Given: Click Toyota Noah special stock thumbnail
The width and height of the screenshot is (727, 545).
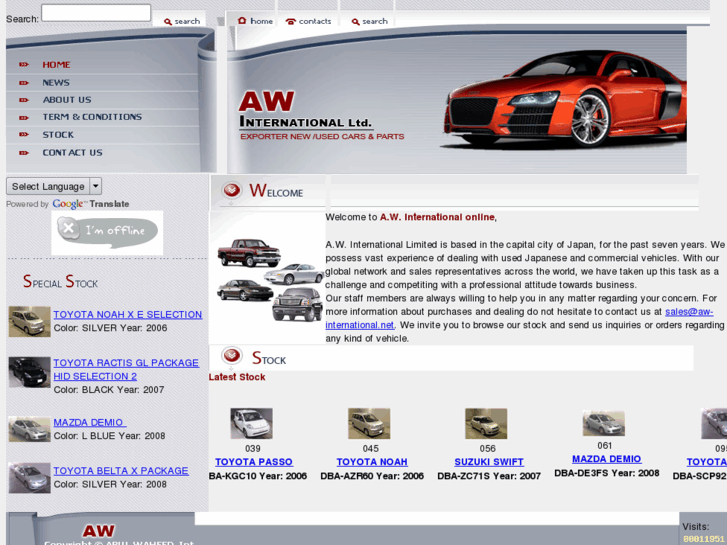Looking at the screenshot, I should [30, 321].
